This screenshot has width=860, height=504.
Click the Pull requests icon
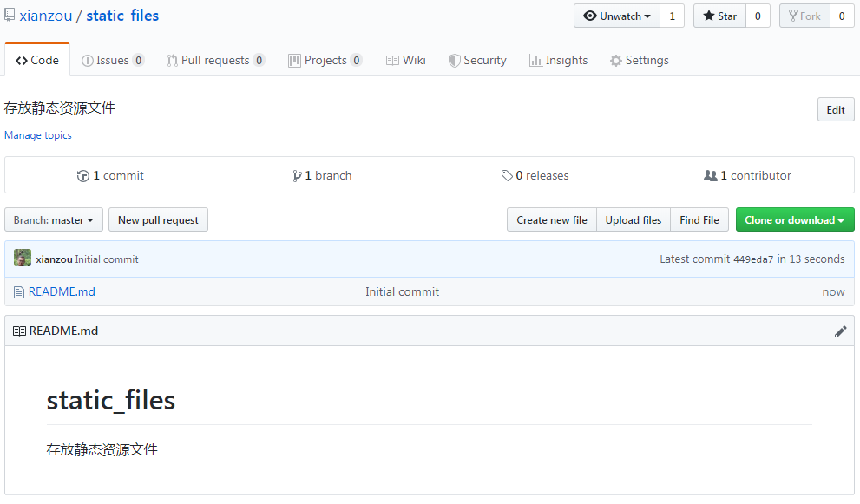[x=172, y=61]
